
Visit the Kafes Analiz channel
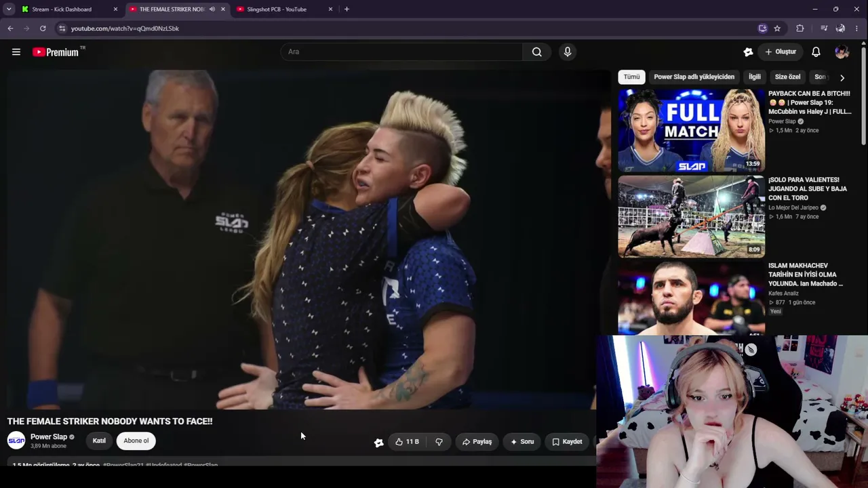tap(783, 293)
